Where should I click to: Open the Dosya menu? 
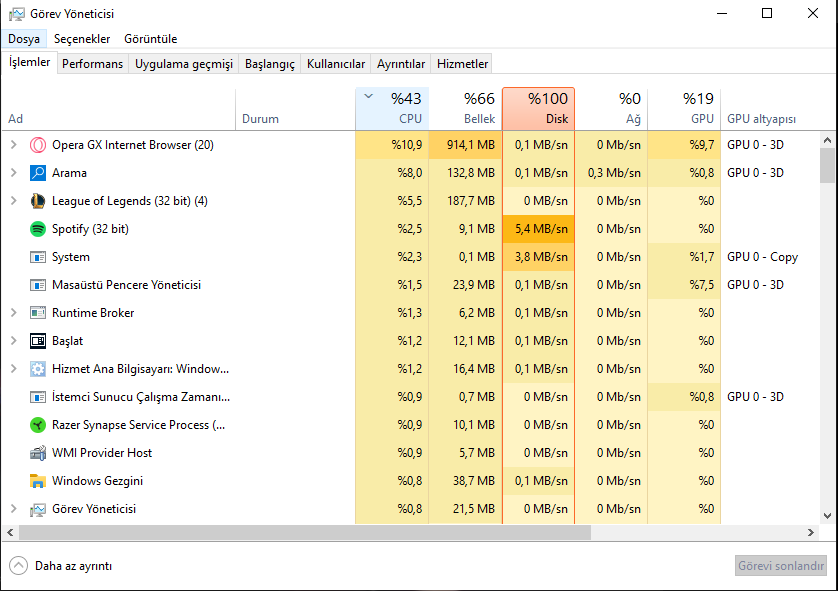click(x=24, y=39)
